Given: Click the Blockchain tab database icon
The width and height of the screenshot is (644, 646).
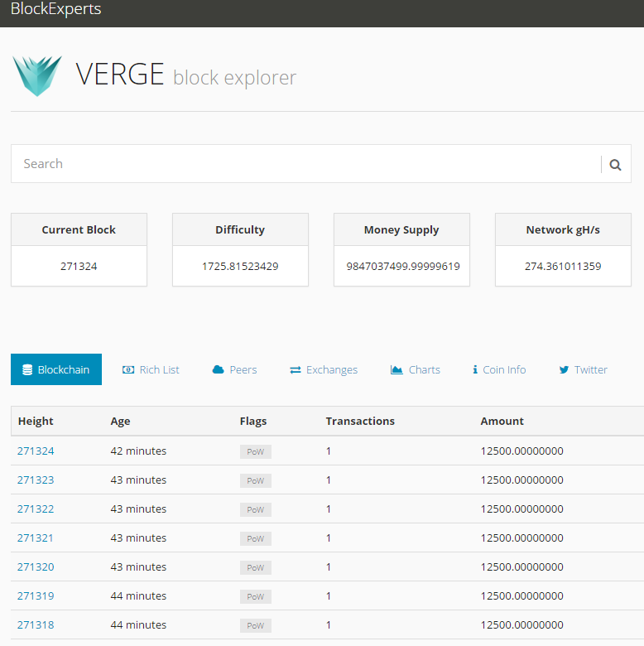Looking at the screenshot, I should tap(27, 369).
